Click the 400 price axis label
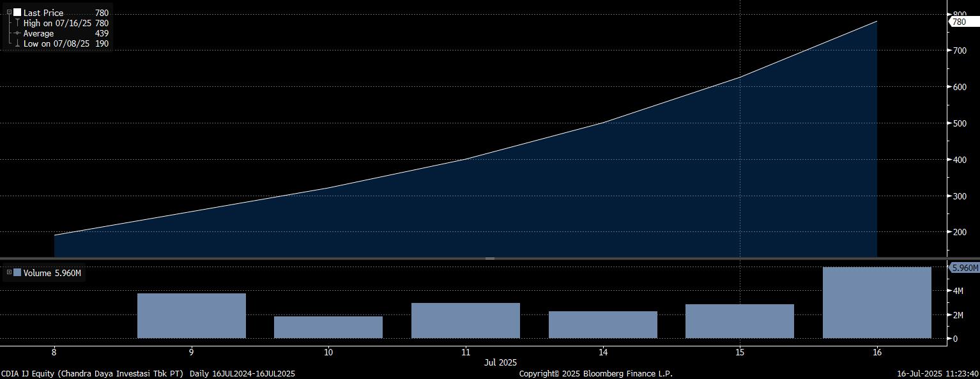The image size is (980, 379). [x=960, y=160]
